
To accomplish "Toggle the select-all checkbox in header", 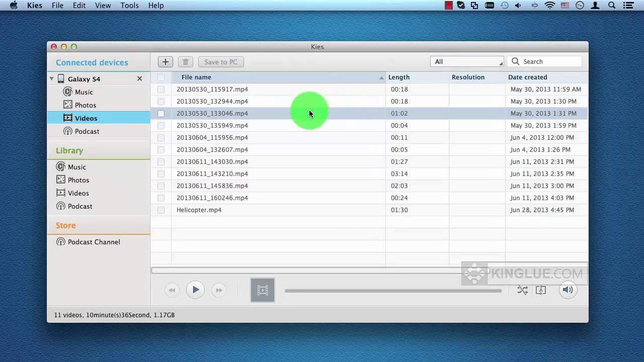I will (161, 77).
